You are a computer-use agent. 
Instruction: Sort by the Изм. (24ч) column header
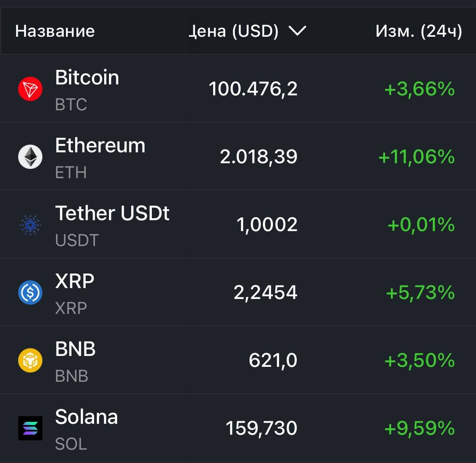(x=419, y=31)
